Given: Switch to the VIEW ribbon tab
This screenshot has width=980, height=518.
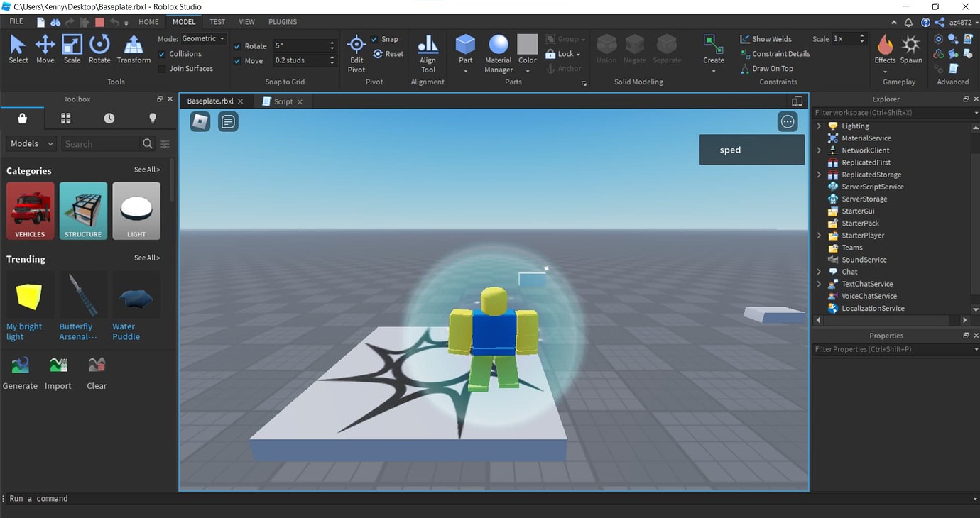Looking at the screenshot, I should 246,22.
